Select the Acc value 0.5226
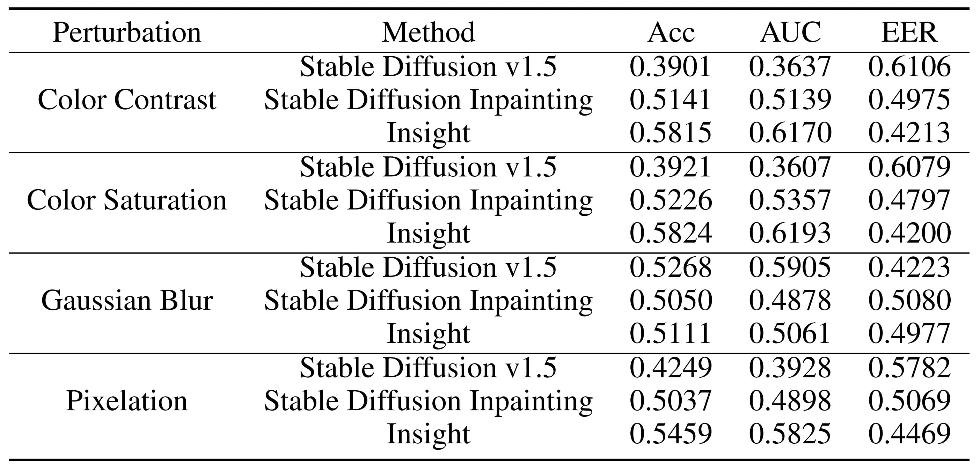Image resolution: width=980 pixels, height=465 pixels. pyautogui.click(x=670, y=200)
